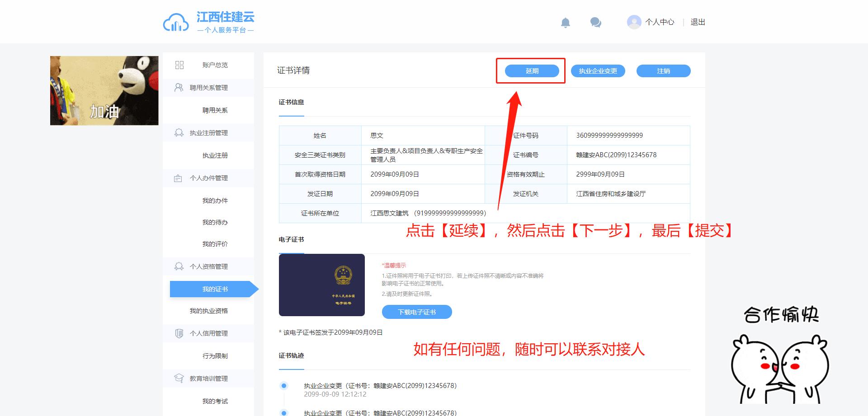This screenshot has height=416, width=868.
Task: Click the 个人办件管理 briefcase icon
Action: (178, 178)
